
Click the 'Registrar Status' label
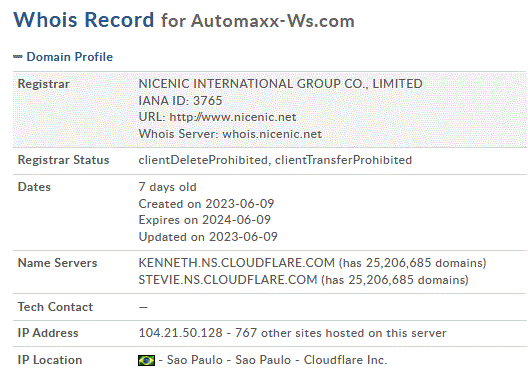click(63, 160)
